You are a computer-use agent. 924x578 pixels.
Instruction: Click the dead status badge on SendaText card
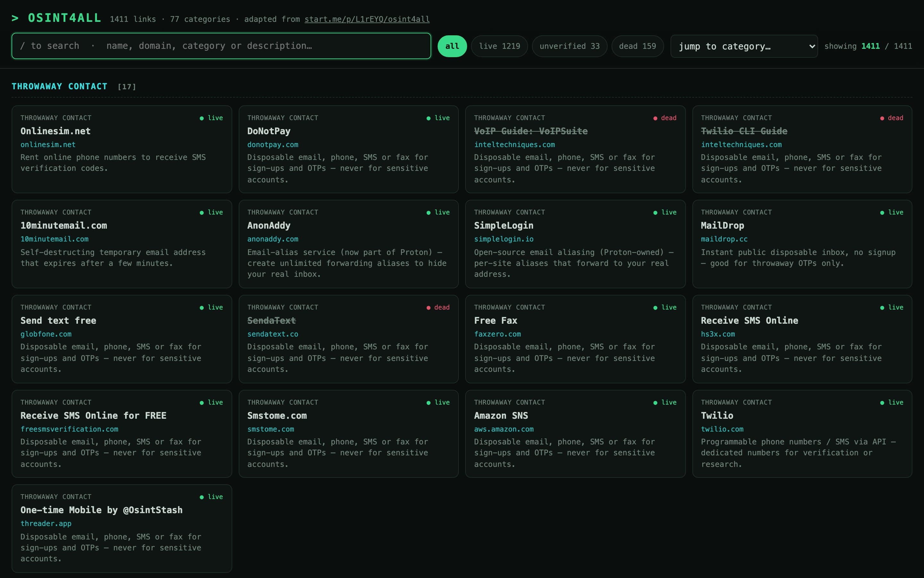(438, 307)
